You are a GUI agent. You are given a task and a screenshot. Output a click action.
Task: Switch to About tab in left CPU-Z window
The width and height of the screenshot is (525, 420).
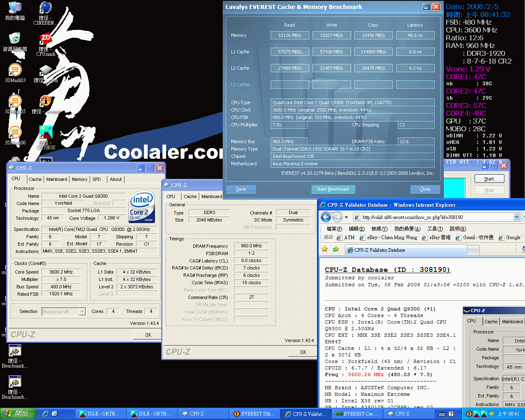click(116, 179)
